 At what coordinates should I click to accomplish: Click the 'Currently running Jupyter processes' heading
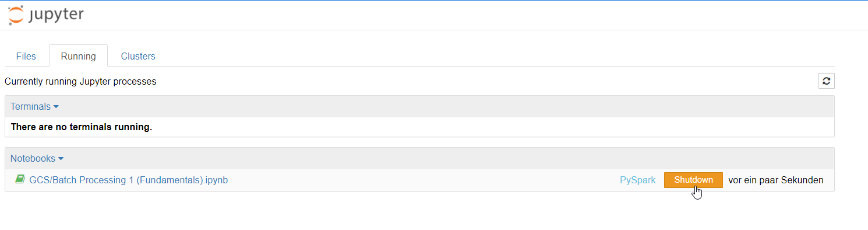[x=80, y=82]
